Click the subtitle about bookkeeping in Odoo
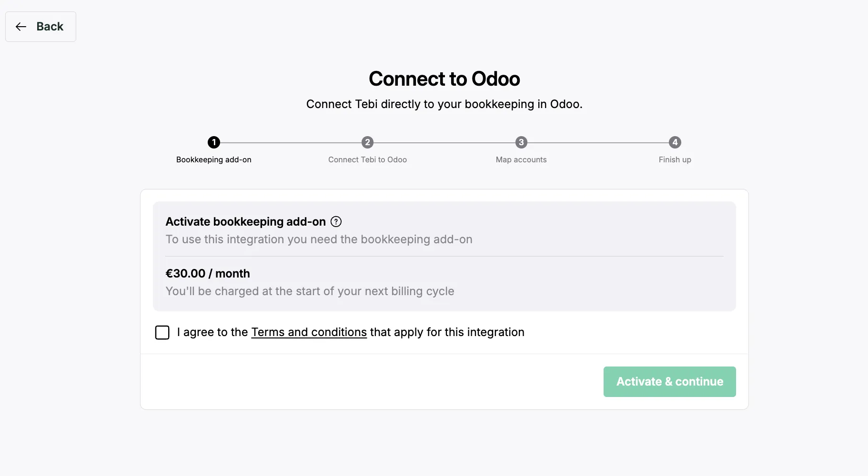The height and width of the screenshot is (476, 868). (444, 104)
